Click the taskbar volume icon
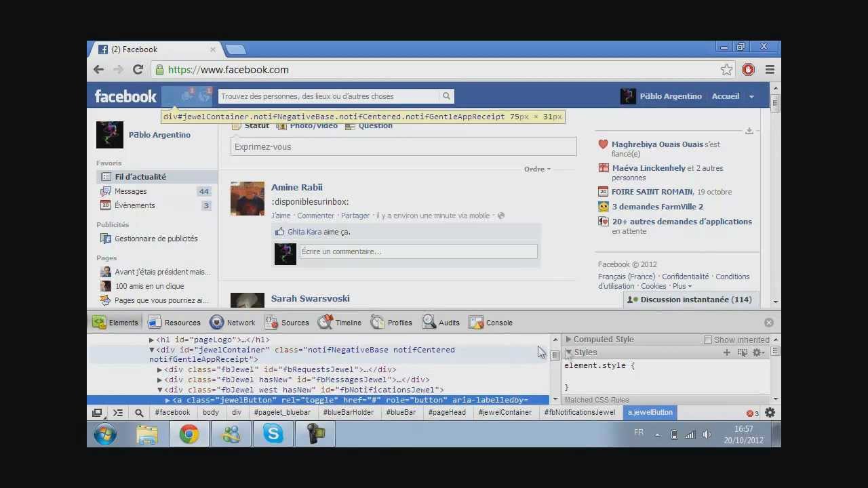This screenshot has height=488, width=868. point(707,435)
